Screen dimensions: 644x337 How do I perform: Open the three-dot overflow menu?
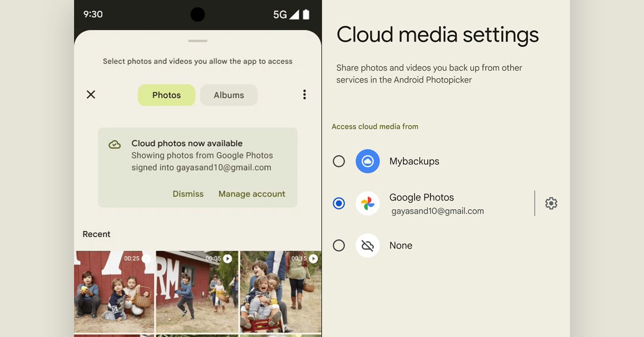[304, 94]
